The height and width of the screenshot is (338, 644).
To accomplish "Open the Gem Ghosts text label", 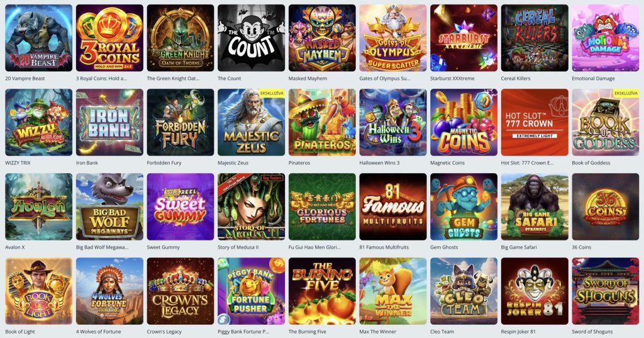I will [444, 247].
